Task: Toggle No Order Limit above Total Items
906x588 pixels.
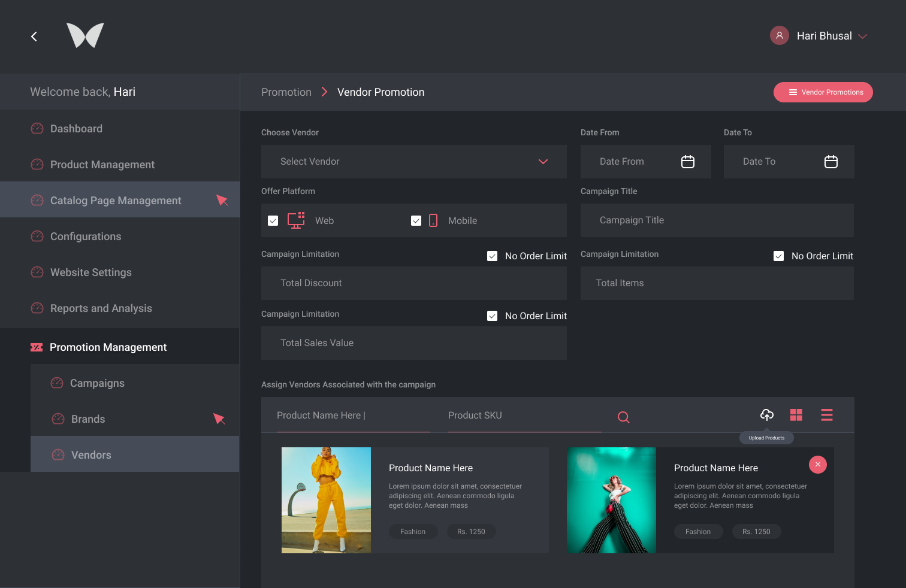Action: [x=778, y=256]
